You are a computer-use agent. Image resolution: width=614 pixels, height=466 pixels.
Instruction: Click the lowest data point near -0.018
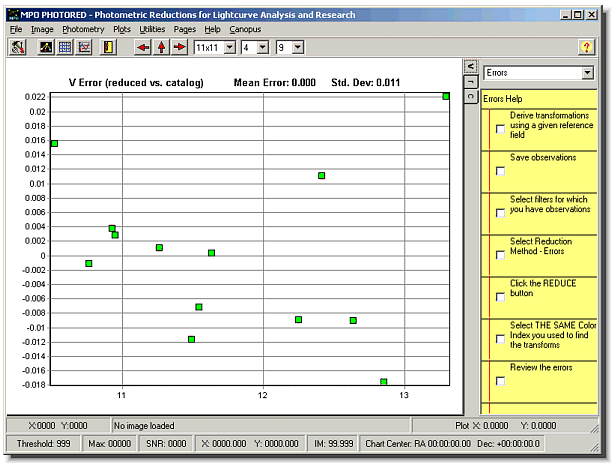[x=384, y=382]
